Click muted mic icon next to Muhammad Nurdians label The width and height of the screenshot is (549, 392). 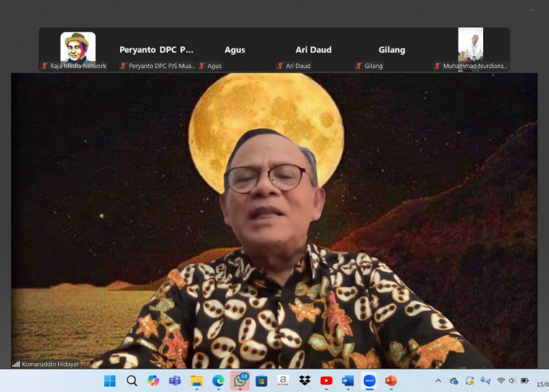(x=437, y=66)
